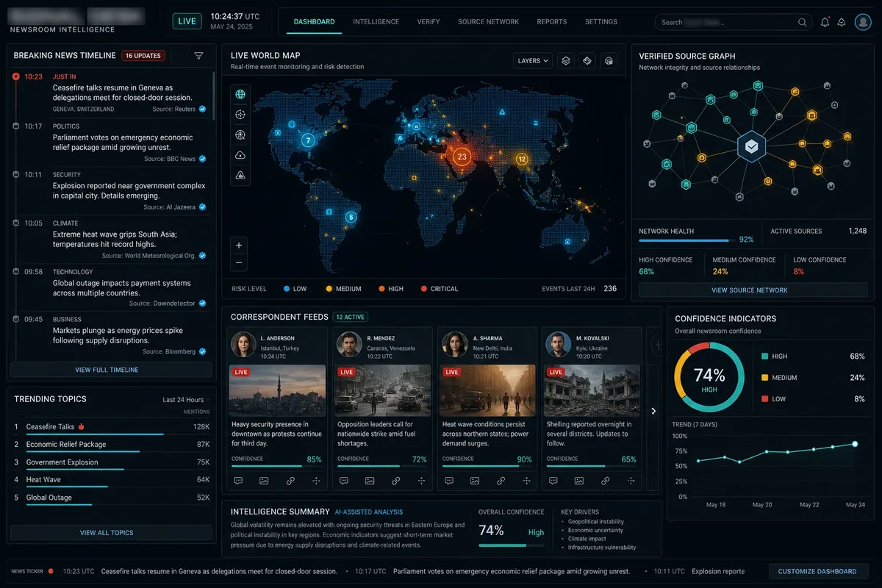The image size is (882, 588).
Task: Toggle HIGH risk level legend item
Action: coord(391,289)
